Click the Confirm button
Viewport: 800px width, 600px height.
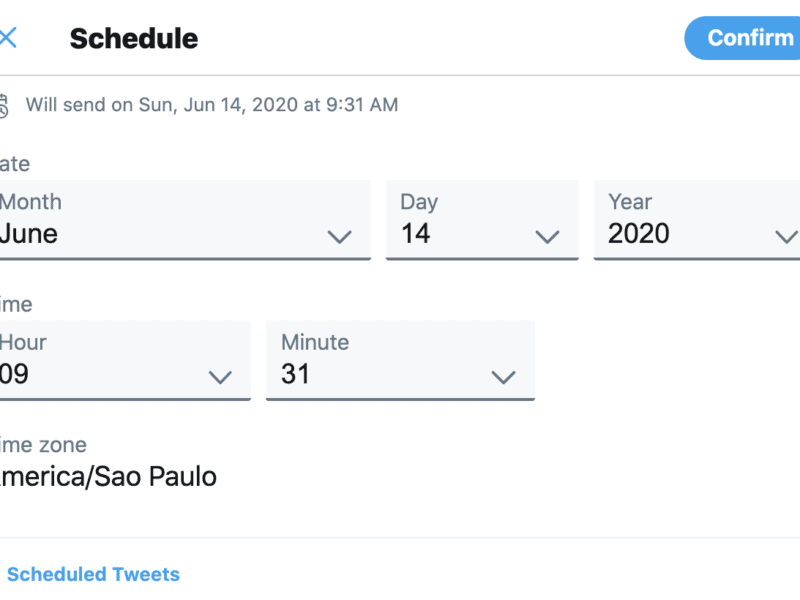[742, 38]
